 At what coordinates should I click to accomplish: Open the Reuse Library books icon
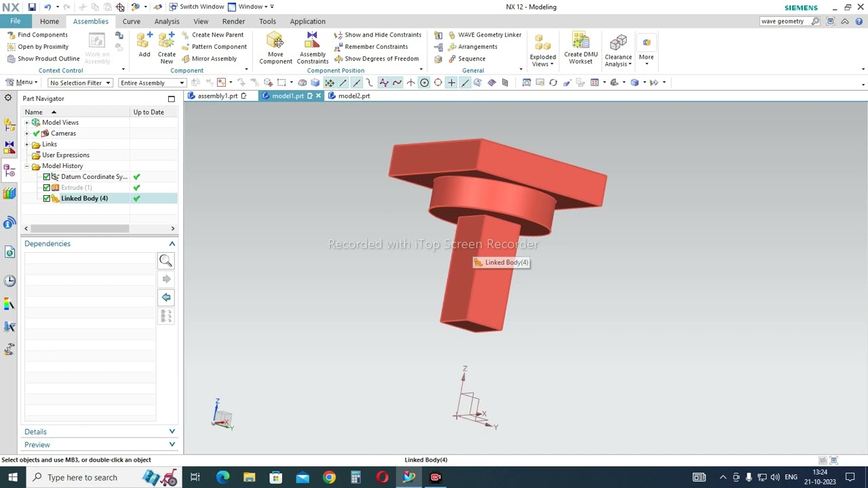(x=9, y=194)
